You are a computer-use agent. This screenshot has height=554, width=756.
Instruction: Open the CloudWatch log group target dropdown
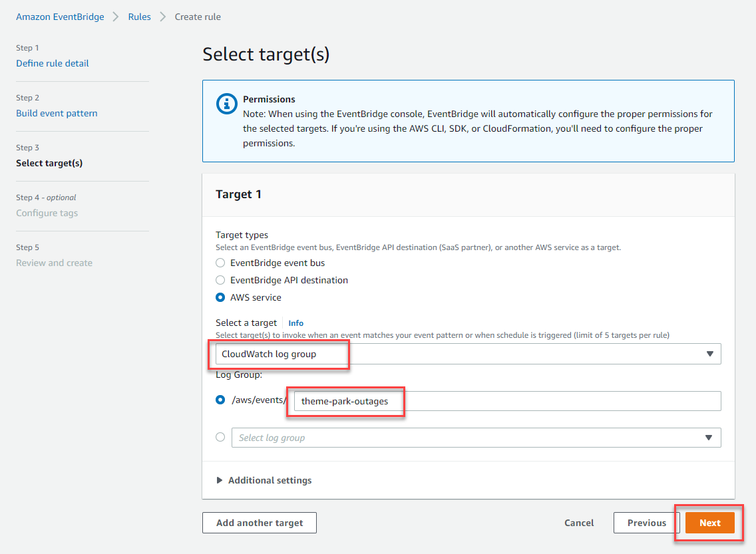click(468, 354)
